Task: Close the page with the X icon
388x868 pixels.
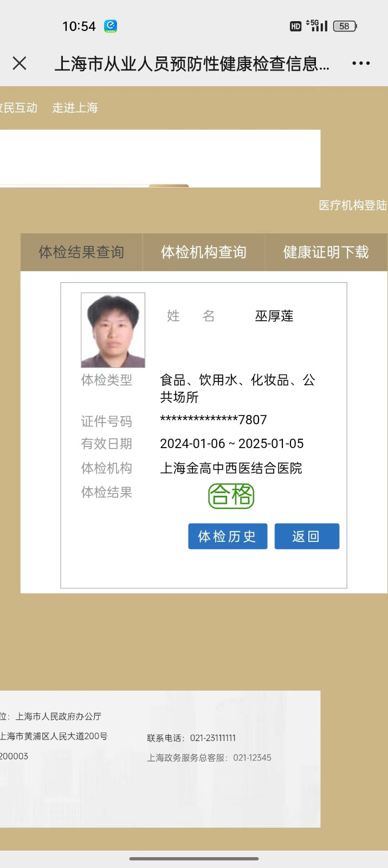Action: tap(20, 63)
